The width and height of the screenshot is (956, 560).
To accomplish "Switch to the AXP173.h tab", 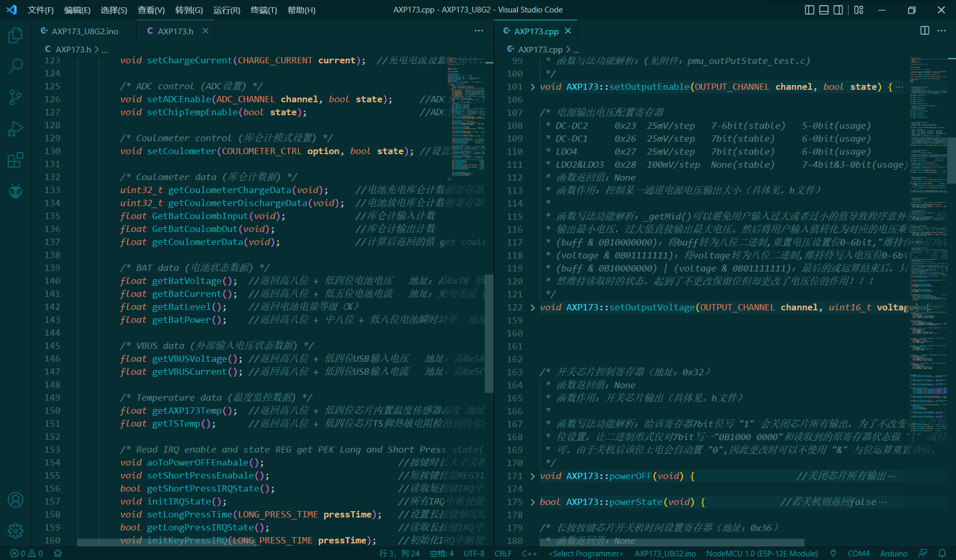I will click(x=175, y=31).
